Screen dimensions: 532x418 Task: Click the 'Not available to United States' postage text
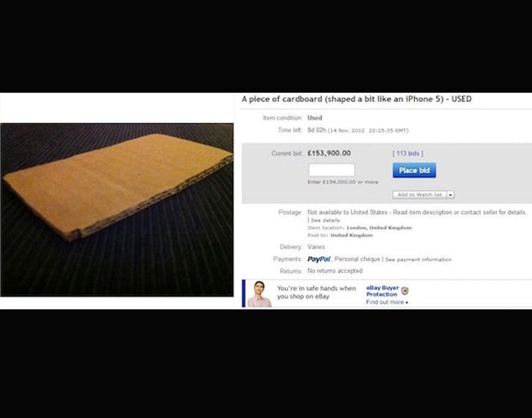point(347,212)
